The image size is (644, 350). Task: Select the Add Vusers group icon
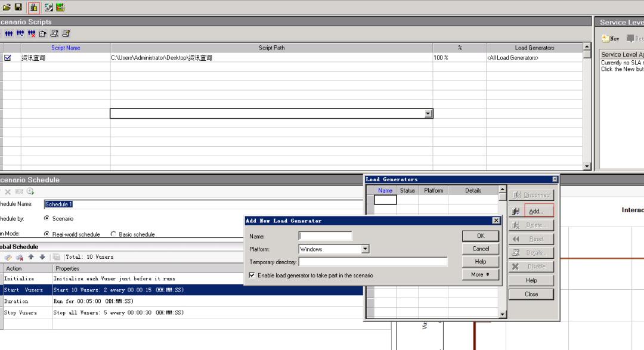[20, 33]
